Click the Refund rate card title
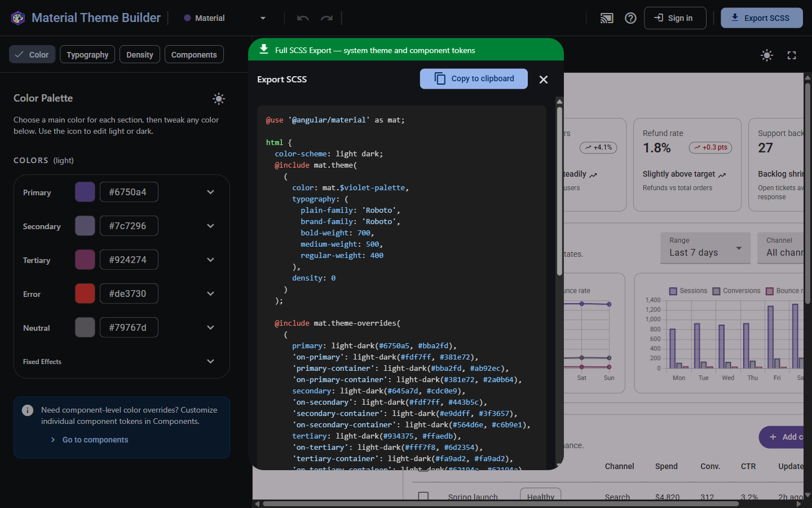812x508 pixels. pyautogui.click(x=663, y=133)
